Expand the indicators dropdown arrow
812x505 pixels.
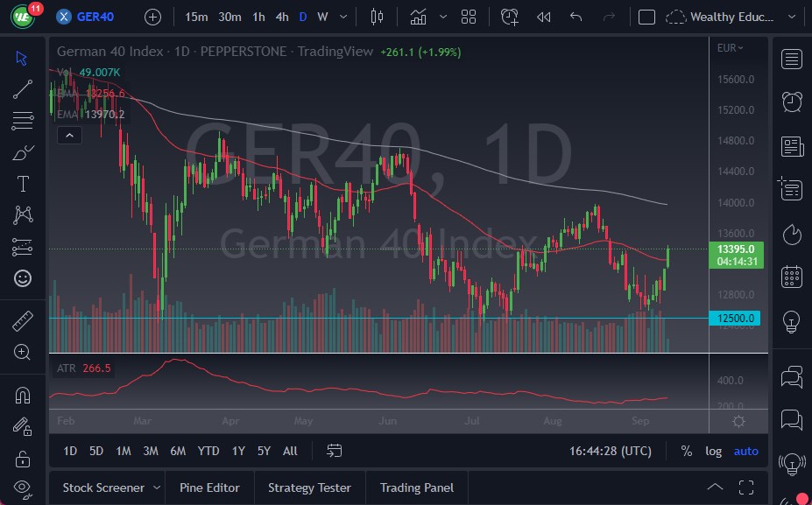(442, 17)
